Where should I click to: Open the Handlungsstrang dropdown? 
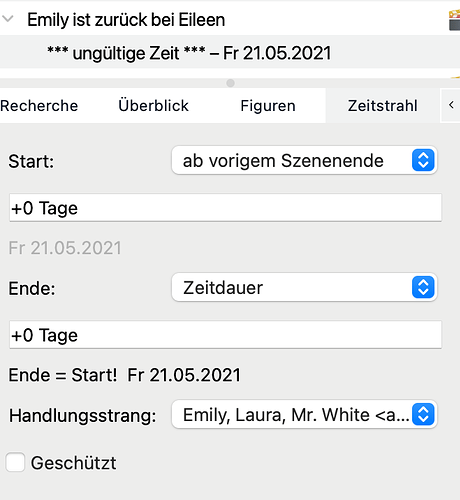coord(304,414)
